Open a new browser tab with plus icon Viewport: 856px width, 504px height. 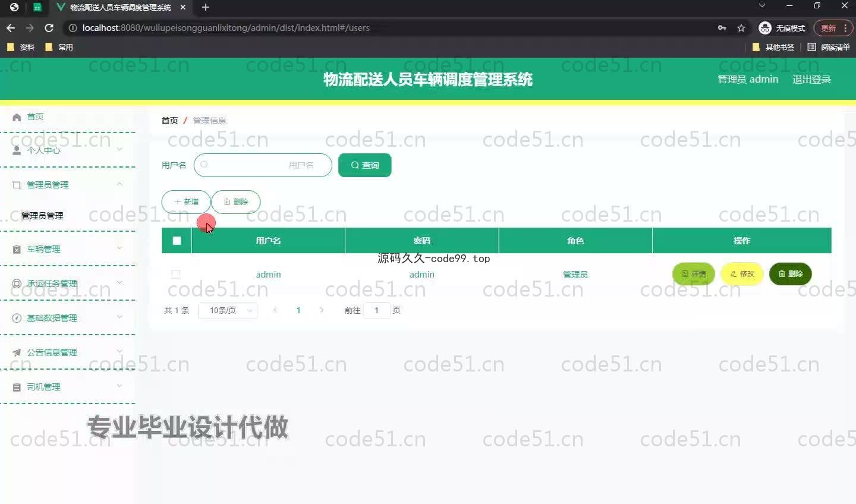coord(206,7)
